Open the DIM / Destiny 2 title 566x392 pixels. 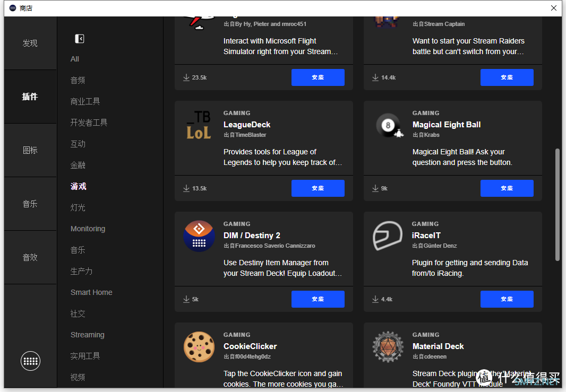tap(252, 236)
